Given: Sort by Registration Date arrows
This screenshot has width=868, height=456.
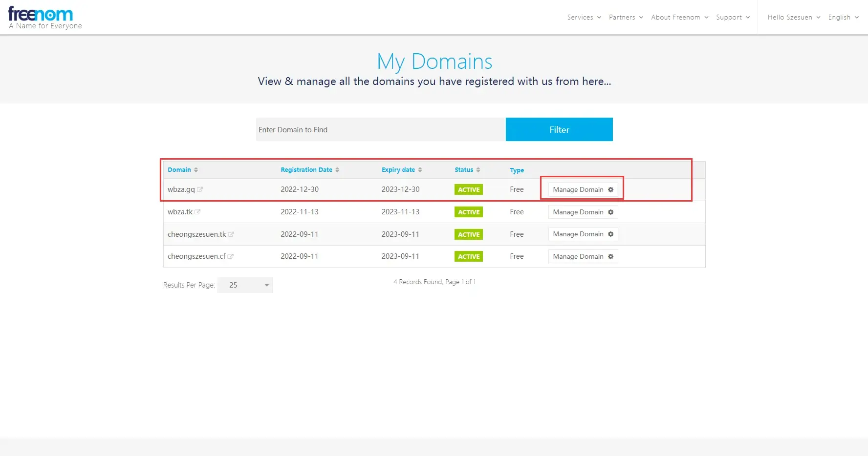Looking at the screenshot, I should tap(337, 170).
